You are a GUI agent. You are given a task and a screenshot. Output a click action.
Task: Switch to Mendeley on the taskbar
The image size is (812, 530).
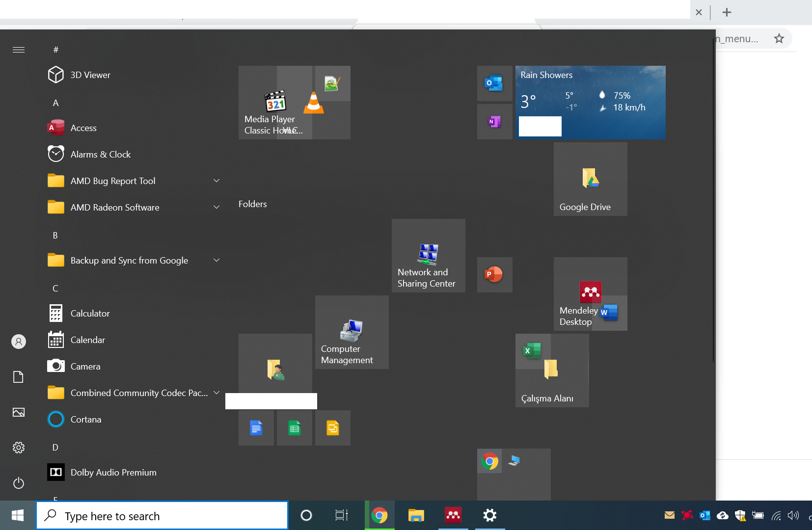click(453, 515)
